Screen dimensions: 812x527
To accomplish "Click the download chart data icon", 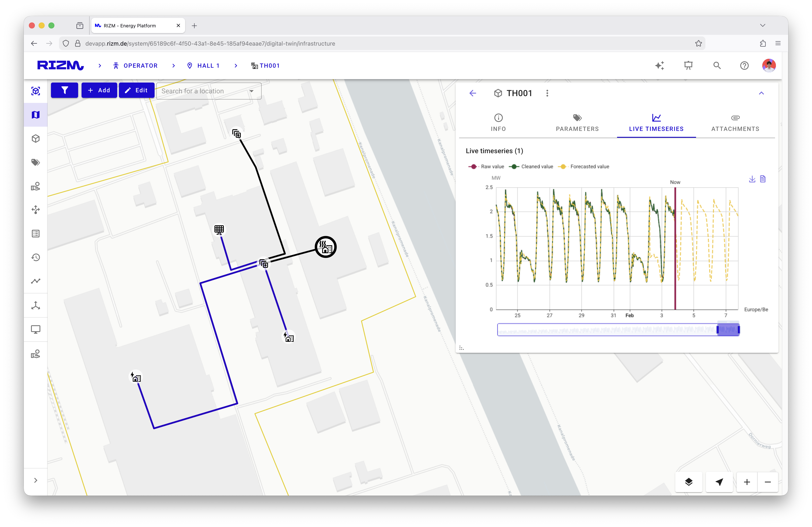I will [752, 179].
